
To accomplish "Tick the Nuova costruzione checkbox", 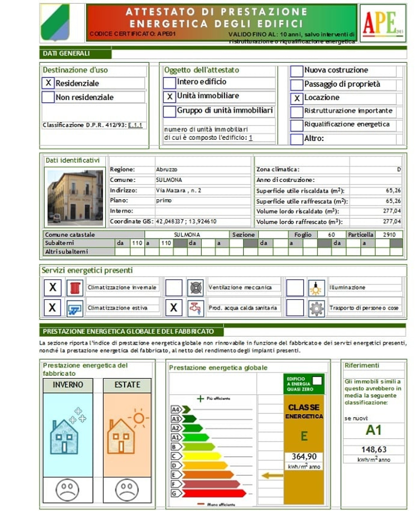I will click(x=297, y=71).
